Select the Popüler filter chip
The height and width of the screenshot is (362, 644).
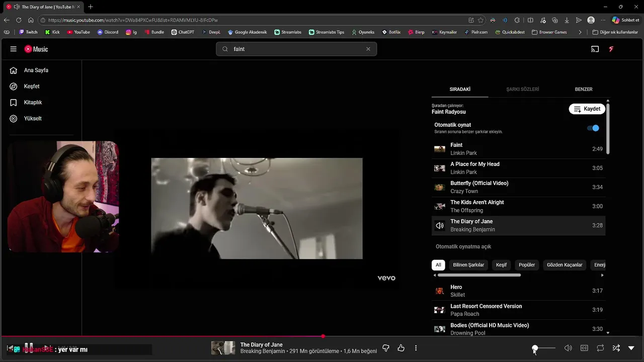pyautogui.click(x=527, y=265)
